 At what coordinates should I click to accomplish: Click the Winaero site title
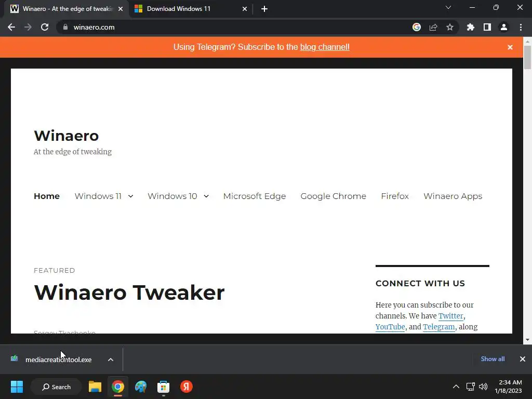tap(66, 136)
